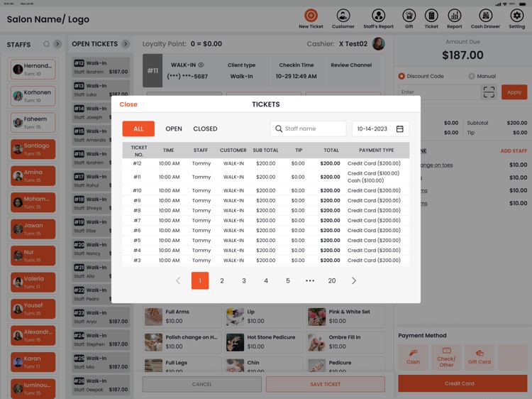
Task: Select staff Hernand...
Action: 33,70
